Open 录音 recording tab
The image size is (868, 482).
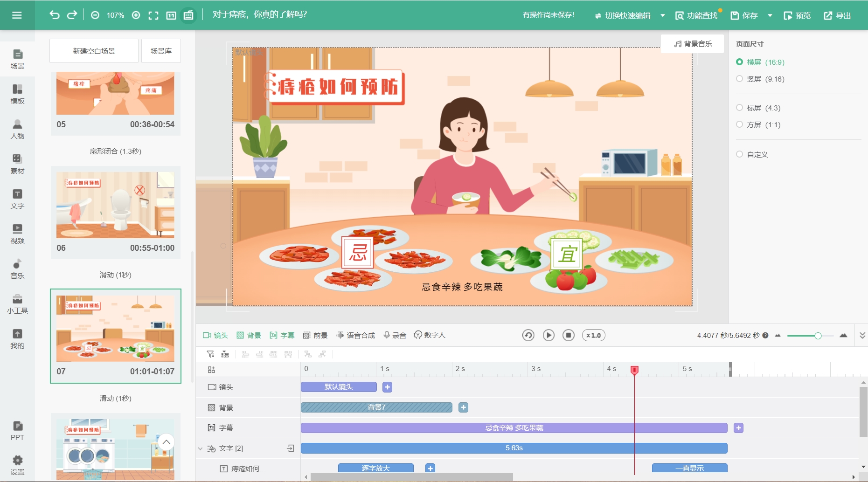(395, 336)
